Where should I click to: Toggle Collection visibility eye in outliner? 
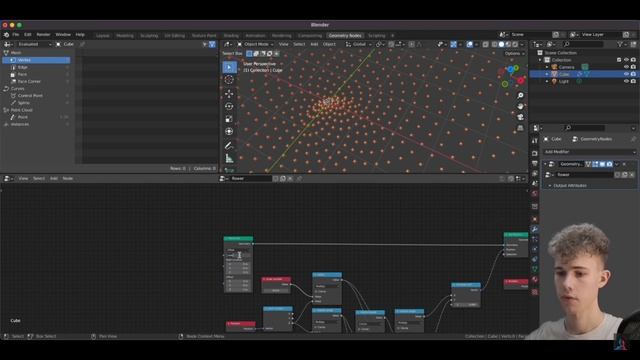[x=626, y=60]
